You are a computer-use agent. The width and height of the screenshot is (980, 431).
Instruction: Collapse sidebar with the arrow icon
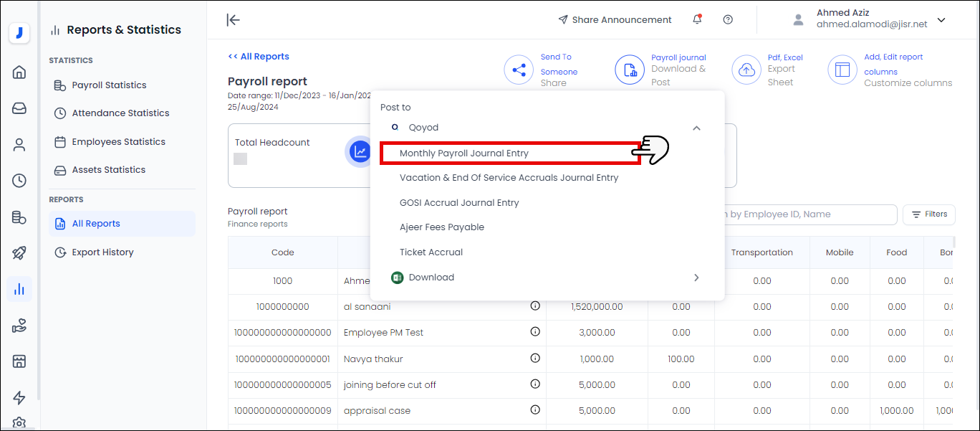(233, 20)
